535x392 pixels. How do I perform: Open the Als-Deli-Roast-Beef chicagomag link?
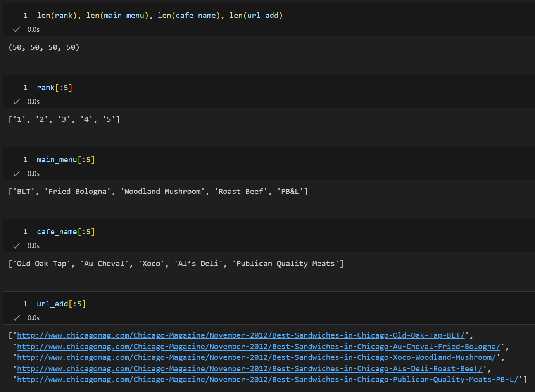click(x=250, y=369)
